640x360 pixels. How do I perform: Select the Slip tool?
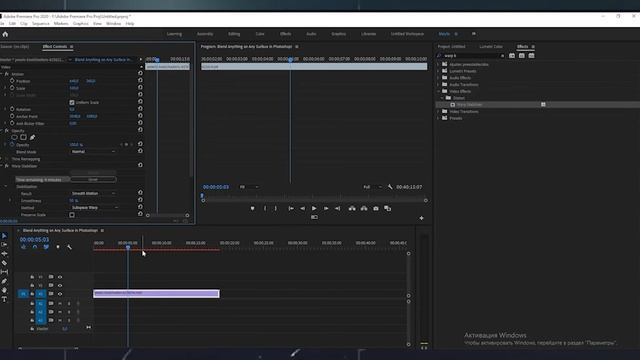4,272
